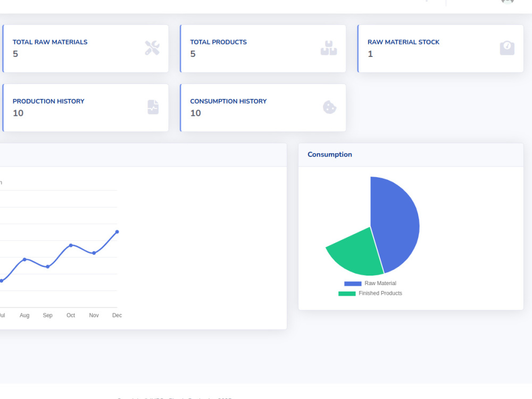Toggle the Raw Material legend color box
532x399 pixels.
tap(353, 284)
